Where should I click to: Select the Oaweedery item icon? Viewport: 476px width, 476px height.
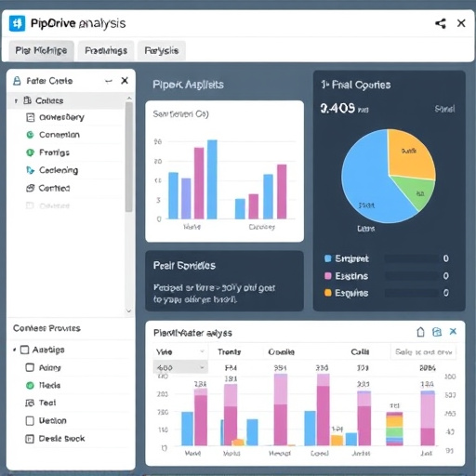[x=30, y=117]
